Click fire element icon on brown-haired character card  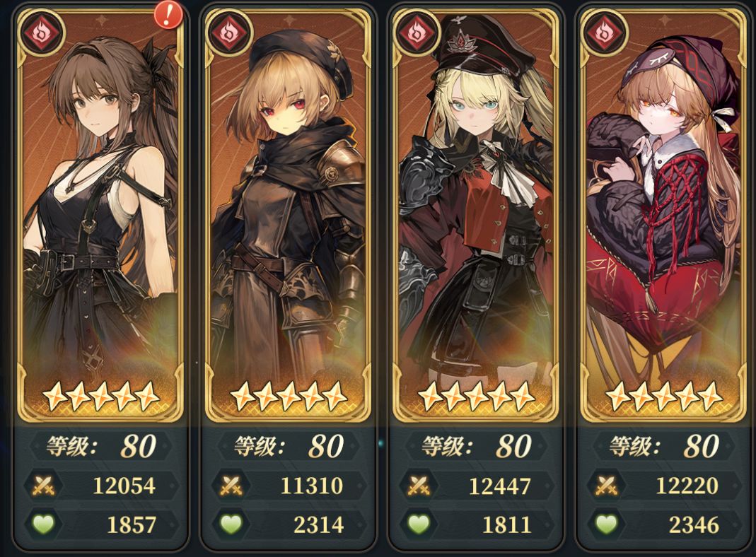click(x=41, y=33)
